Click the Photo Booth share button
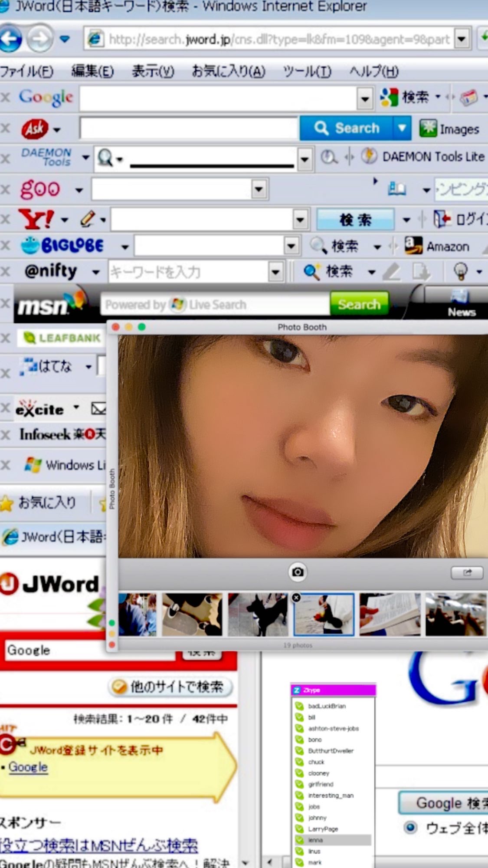 click(x=467, y=572)
